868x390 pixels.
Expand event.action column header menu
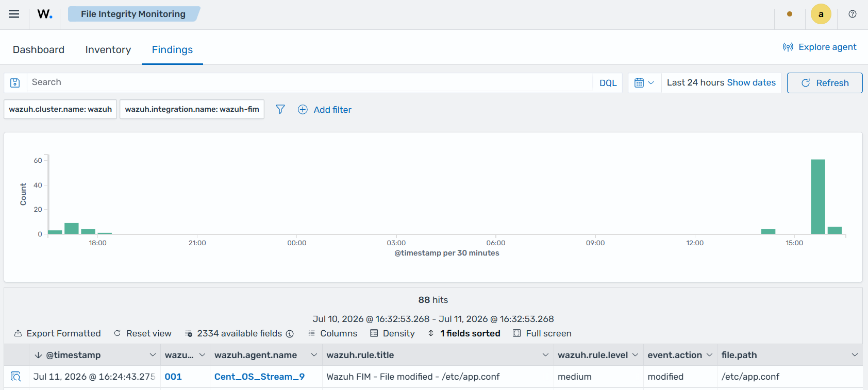(x=710, y=355)
